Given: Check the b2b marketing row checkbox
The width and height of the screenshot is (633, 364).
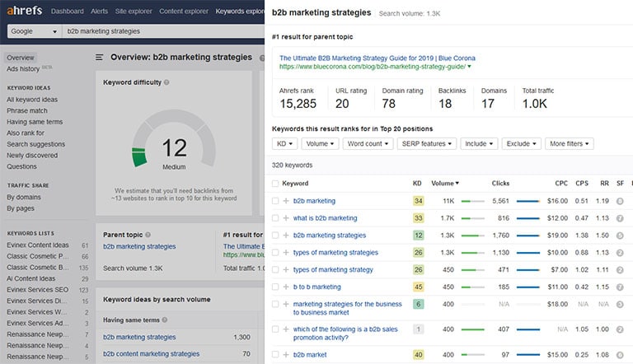Looking at the screenshot, I should click(x=275, y=201).
